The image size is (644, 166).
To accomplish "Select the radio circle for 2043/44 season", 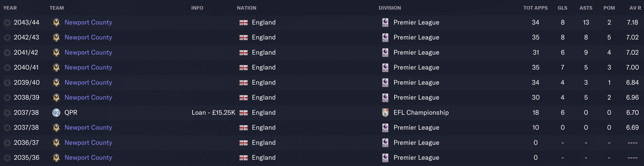I will (7, 23).
